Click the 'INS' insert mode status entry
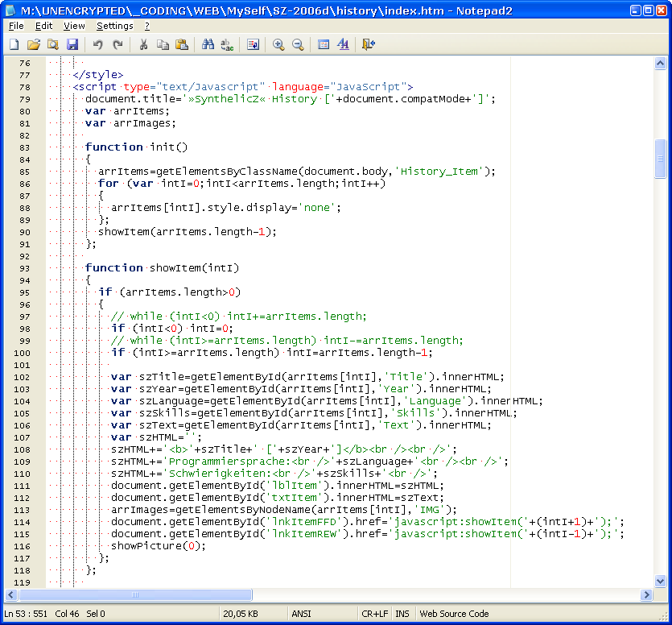 coord(402,614)
